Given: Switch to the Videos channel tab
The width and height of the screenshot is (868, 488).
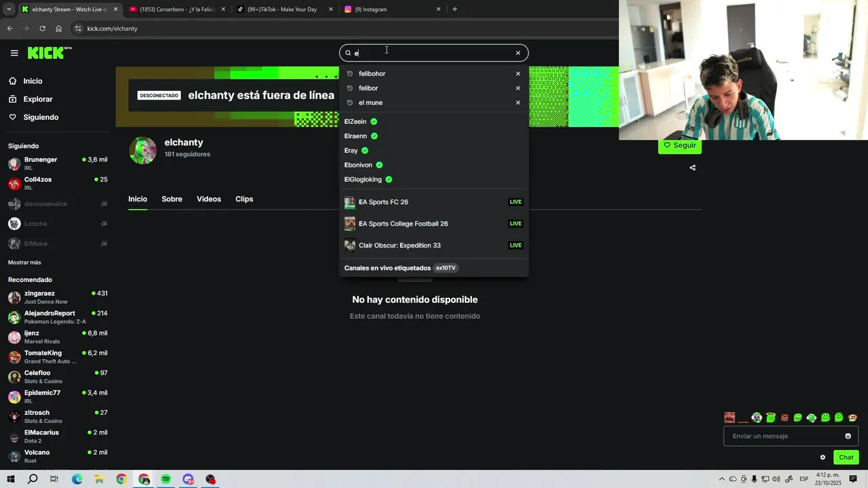Looking at the screenshot, I should pyautogui.click(x=209, y=199).
